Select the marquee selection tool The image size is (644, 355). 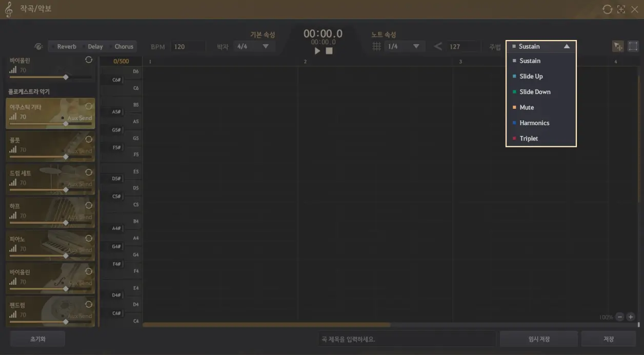(x=633, y=46)
